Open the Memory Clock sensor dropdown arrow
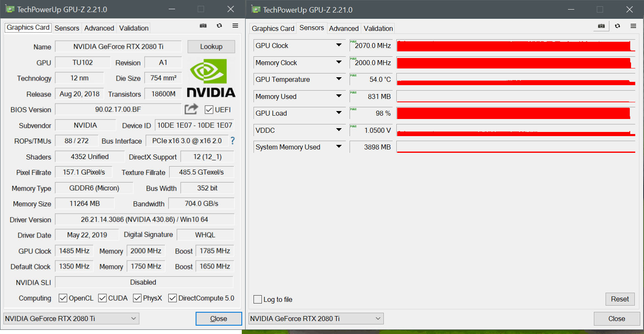 point(339,62)
